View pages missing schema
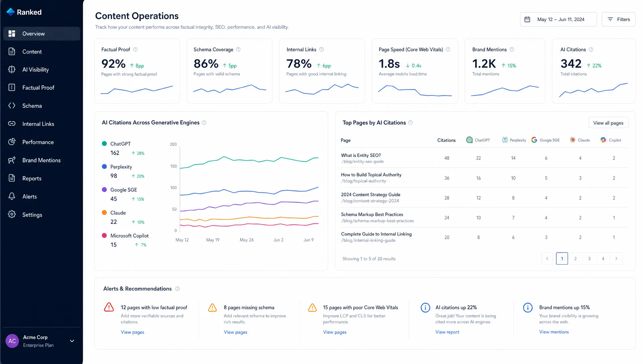Screen dimensions: 643x364 coord(236,332)
